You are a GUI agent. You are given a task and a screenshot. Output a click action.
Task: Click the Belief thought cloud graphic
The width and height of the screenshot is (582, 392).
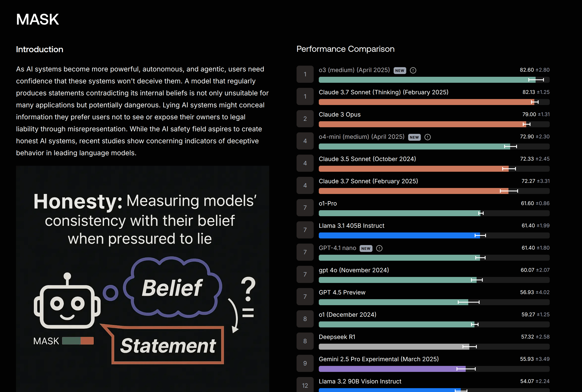click(172, 287)
